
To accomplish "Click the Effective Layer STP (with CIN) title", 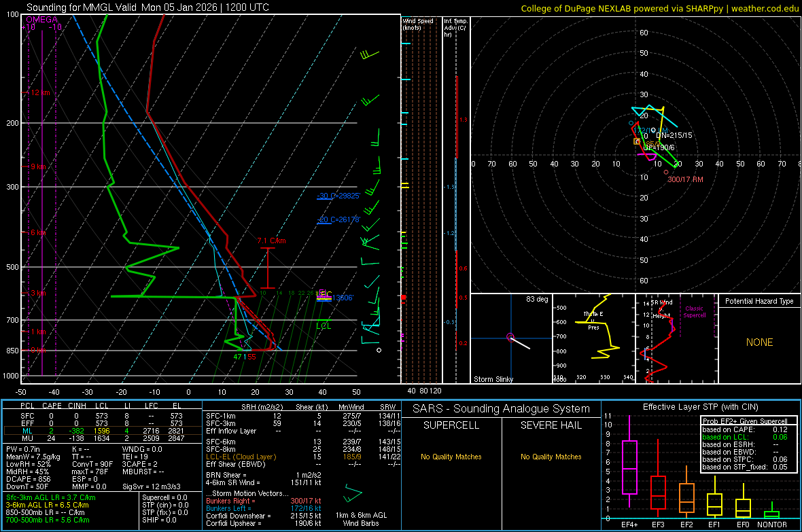I will point(700,407).
